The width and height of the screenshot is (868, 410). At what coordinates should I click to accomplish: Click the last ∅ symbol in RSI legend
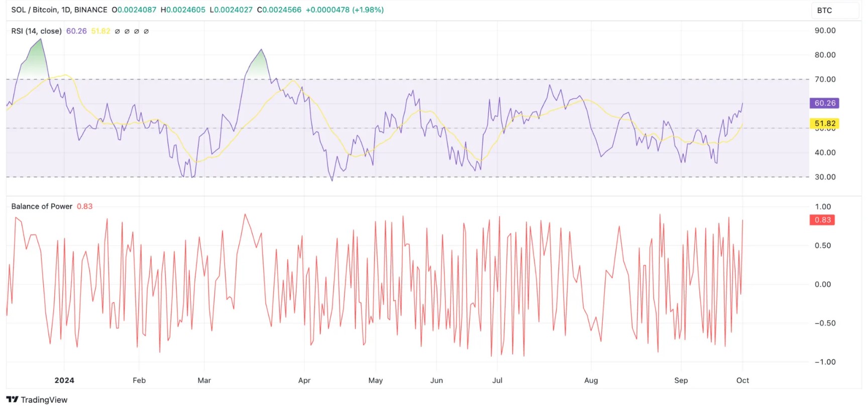[146, 31]
